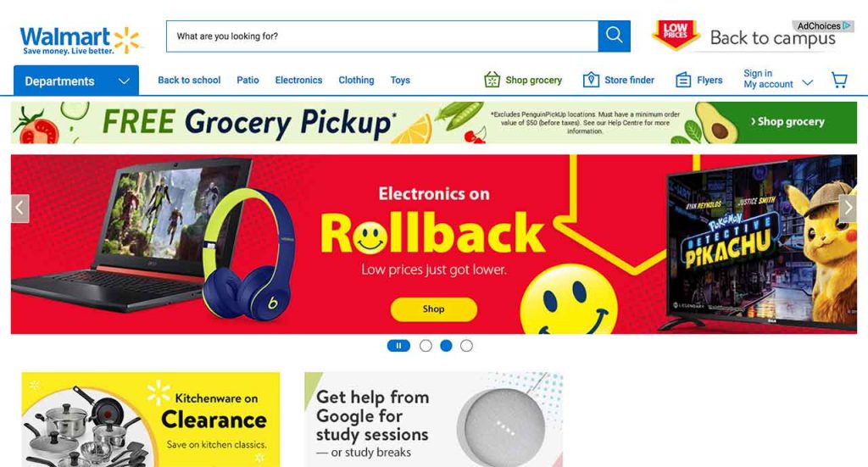
Task: Expand the Sign in My account menu
Action: (778, 79)
